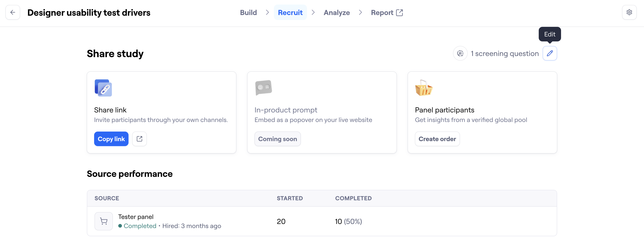Switch to the Build tab
644x249 pixels.
click(x=248, y=13)
